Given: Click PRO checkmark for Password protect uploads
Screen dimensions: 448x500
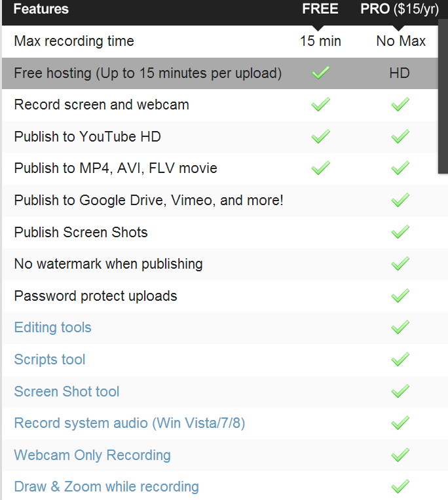Looking at the screenshot, I should pyautogui.click(x=400, y=296).
